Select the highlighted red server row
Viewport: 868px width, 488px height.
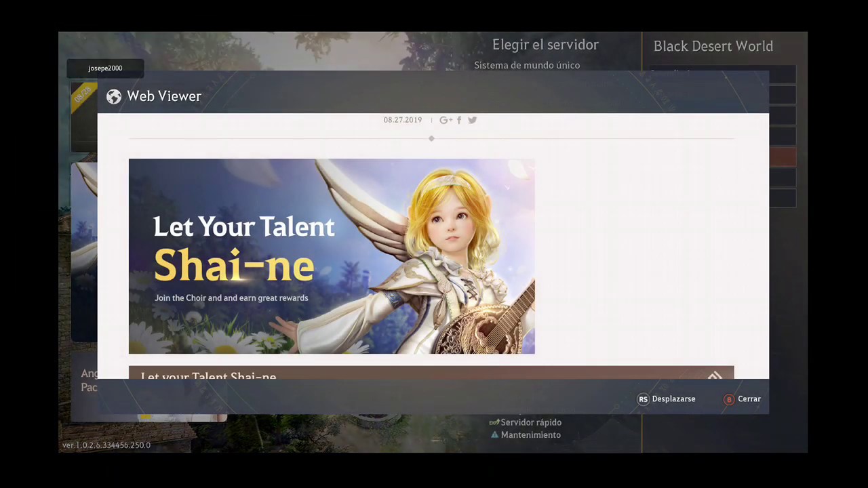click(x=783, y=157)
